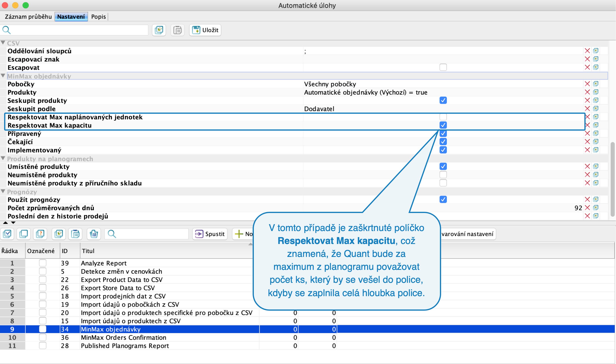The width and height of the screenshot is (616, 364).
Task: Disable Použít prognózy checkbox
Action: (x=443, y=199)
